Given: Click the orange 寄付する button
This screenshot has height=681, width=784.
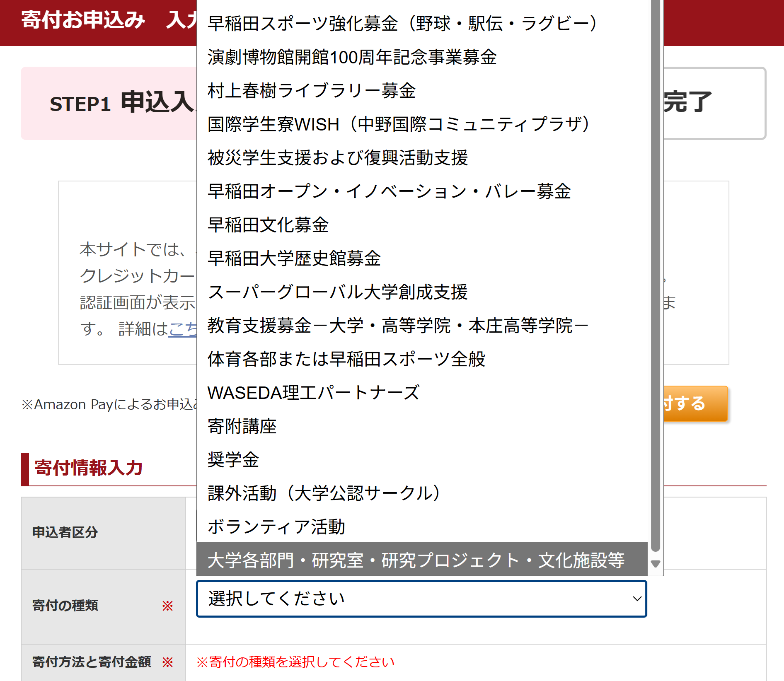Looking at the screenshot, I should 695,403.
